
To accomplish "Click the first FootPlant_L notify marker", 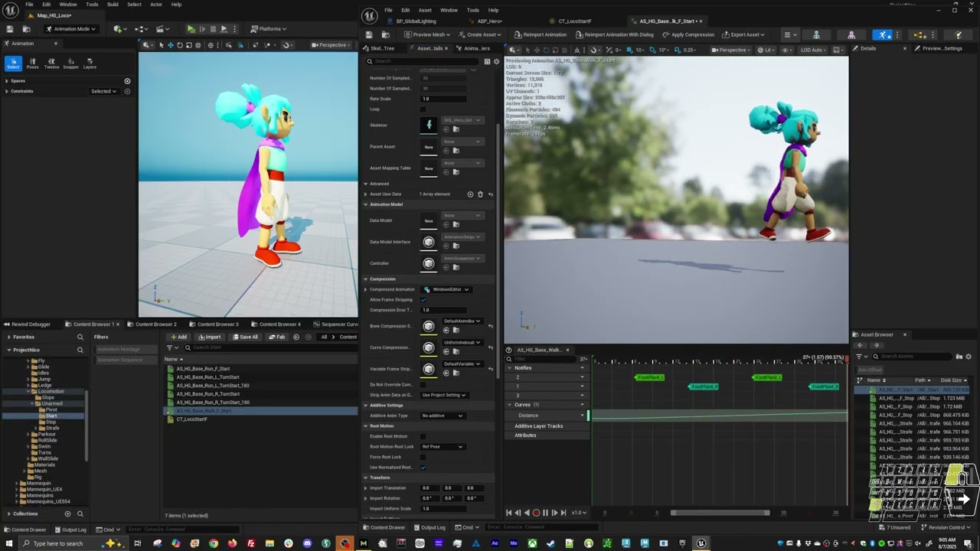I will pos(650,377).
